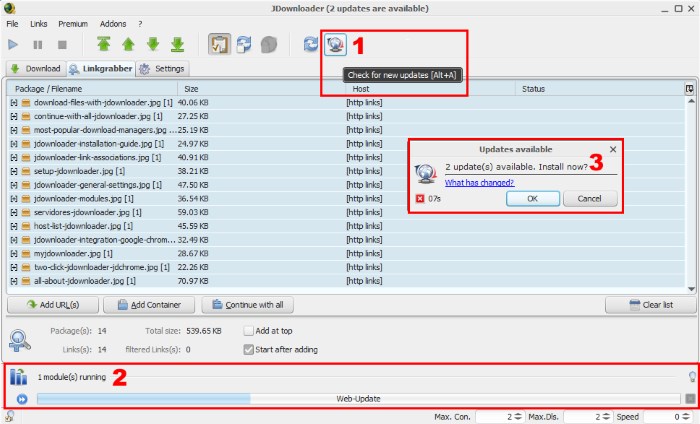Expand jdownloader-link-associations.jpg package
The width and height of the screenshot is (700, 424).
(14, 158)
